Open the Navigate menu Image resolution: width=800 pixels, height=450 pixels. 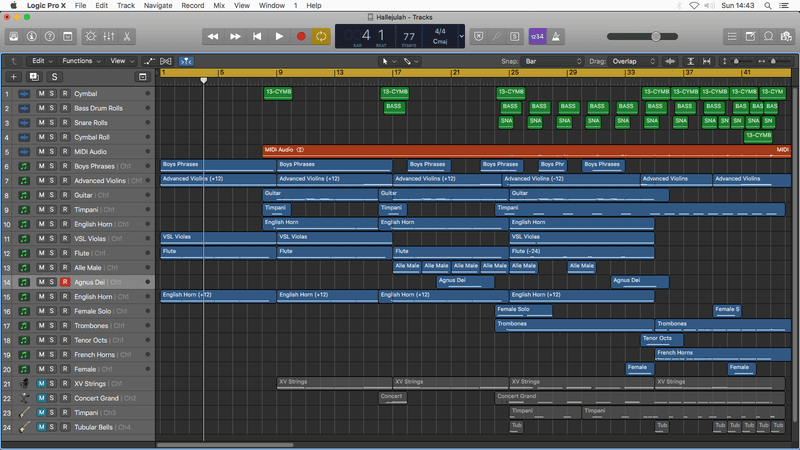157,6
